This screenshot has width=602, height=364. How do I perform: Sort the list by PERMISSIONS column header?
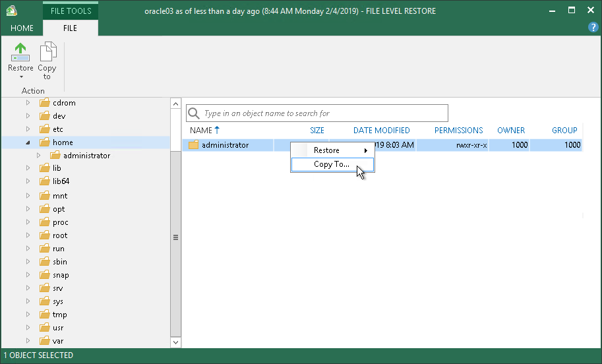(x=458, y=130)
